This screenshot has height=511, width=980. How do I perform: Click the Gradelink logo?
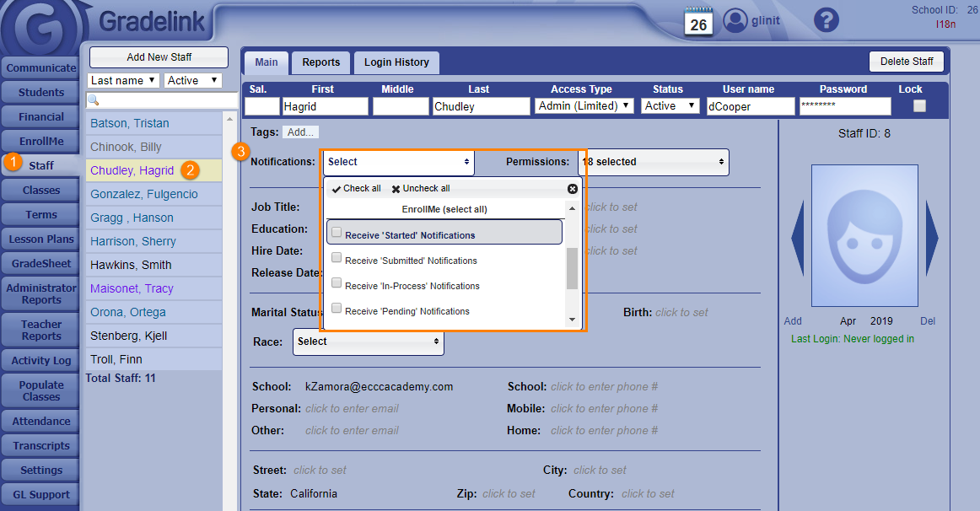(40, 30)
